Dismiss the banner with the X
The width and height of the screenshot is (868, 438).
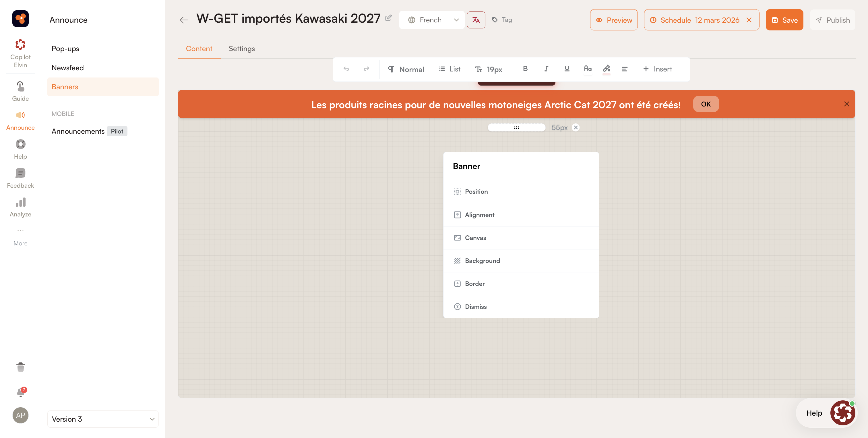click(x=846, y=104)
